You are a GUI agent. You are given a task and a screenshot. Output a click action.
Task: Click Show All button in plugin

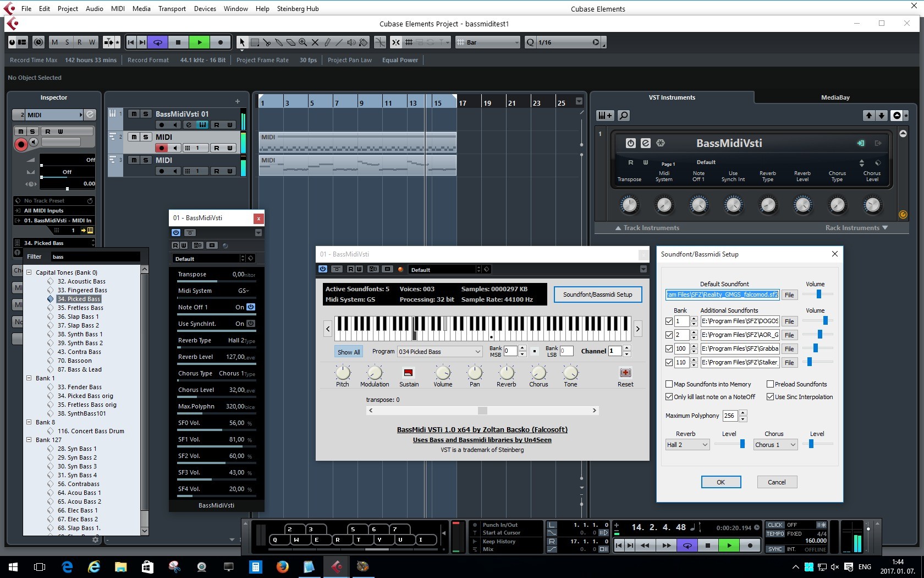pos(349,352)
